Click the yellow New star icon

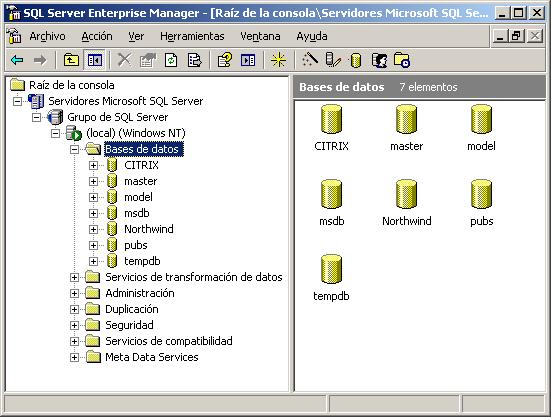(278, 60)
